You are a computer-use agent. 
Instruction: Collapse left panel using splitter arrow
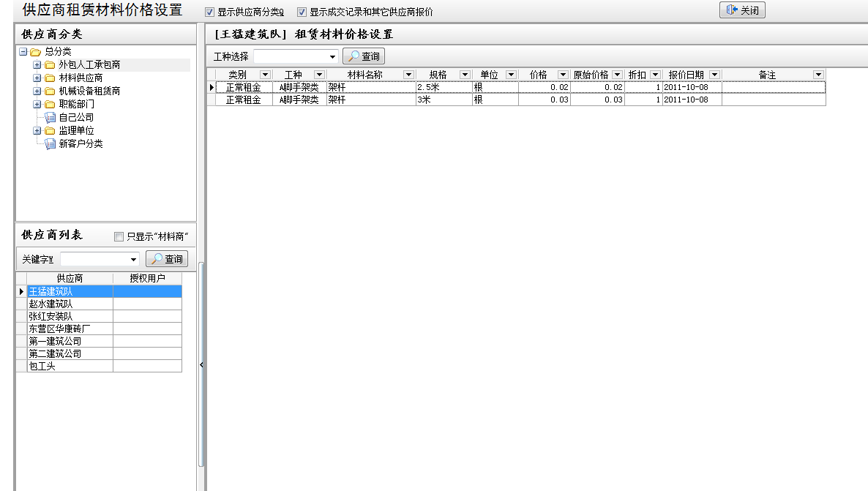coord(203,363)
